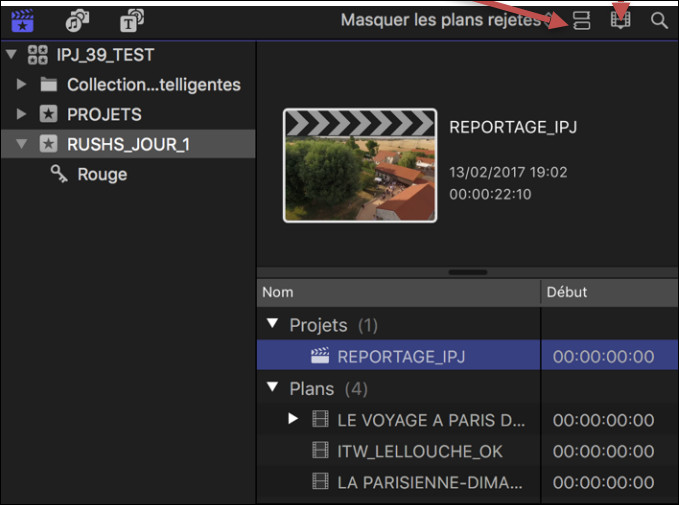This screenshot has width=679, height=505.
Task: Click ITW_LELLOUCHE_OK start timecode
Action: 603,451
